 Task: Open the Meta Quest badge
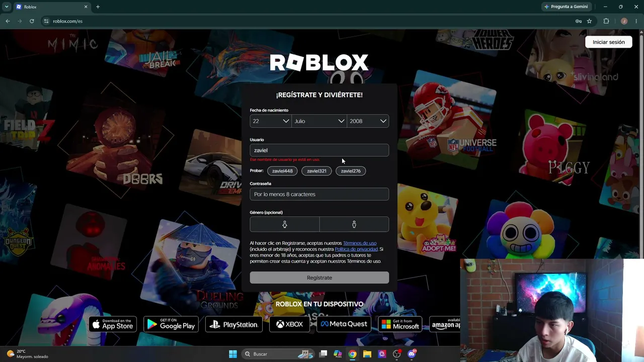pos(344,324)
